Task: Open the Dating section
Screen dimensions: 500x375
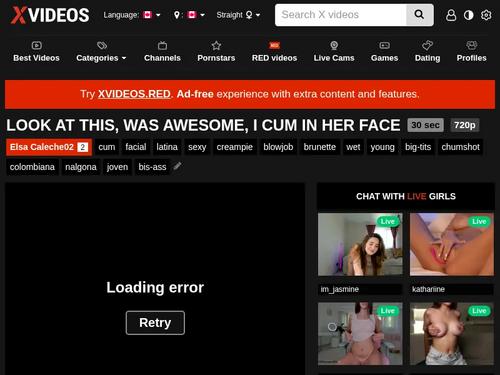Action: [x=427, y=52]
